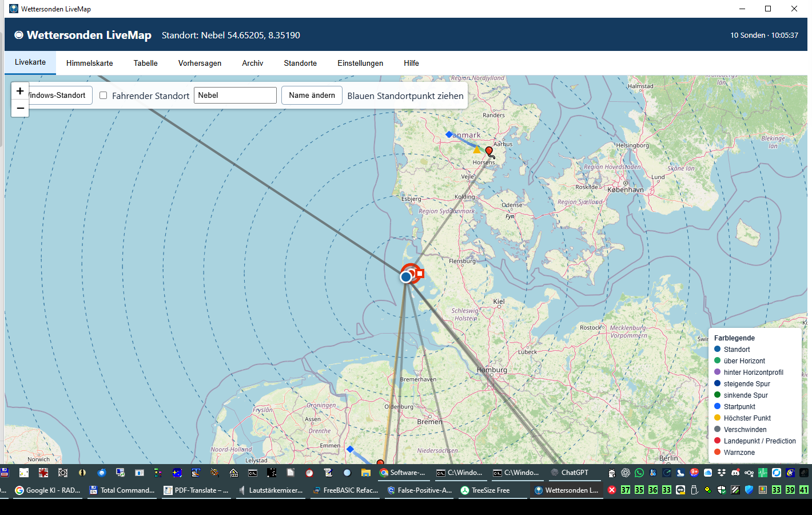Click the 'sinkende Spur' legend label
This screenshot has height=515, width=812.
pos(746,395)
